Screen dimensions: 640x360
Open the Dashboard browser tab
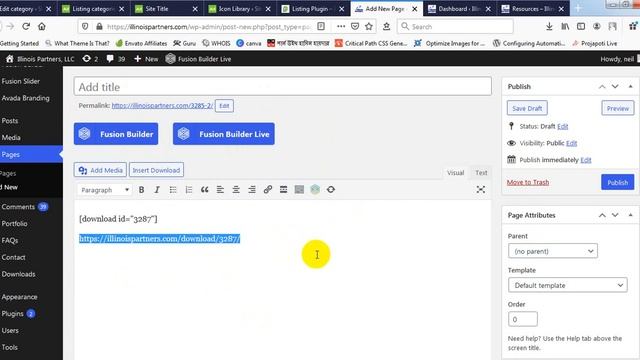coord(460,9)
